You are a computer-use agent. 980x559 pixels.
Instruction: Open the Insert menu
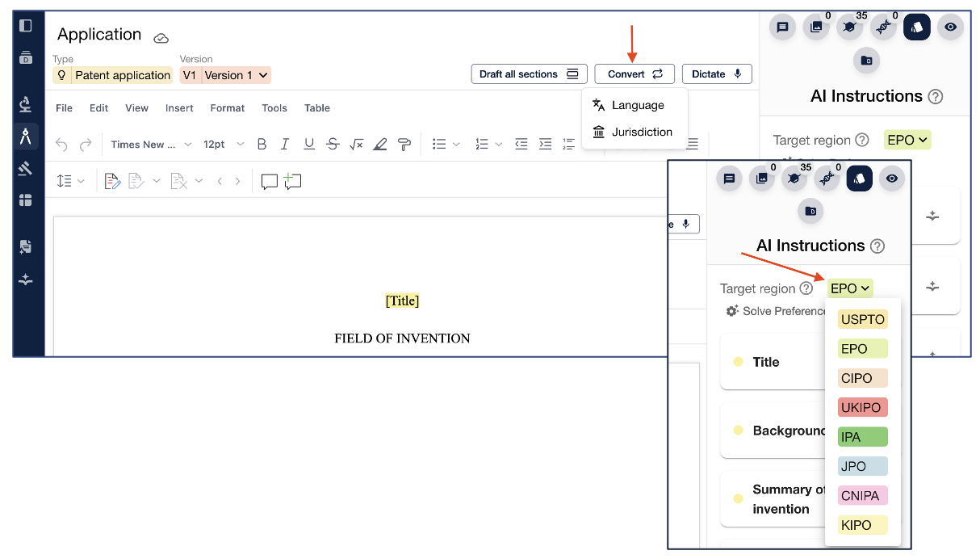click(x=179, y=107)
